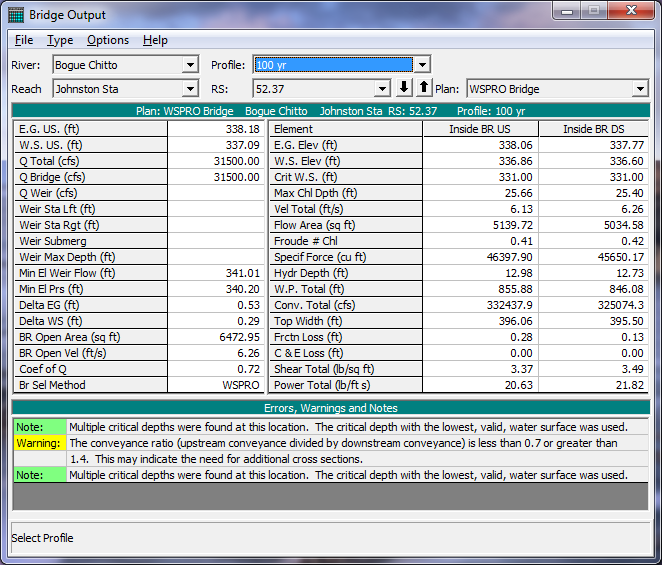Click the Weir Sta Lft (ft) label
The width and height of the screenshot is (662, 565).
tap(91, 209)
